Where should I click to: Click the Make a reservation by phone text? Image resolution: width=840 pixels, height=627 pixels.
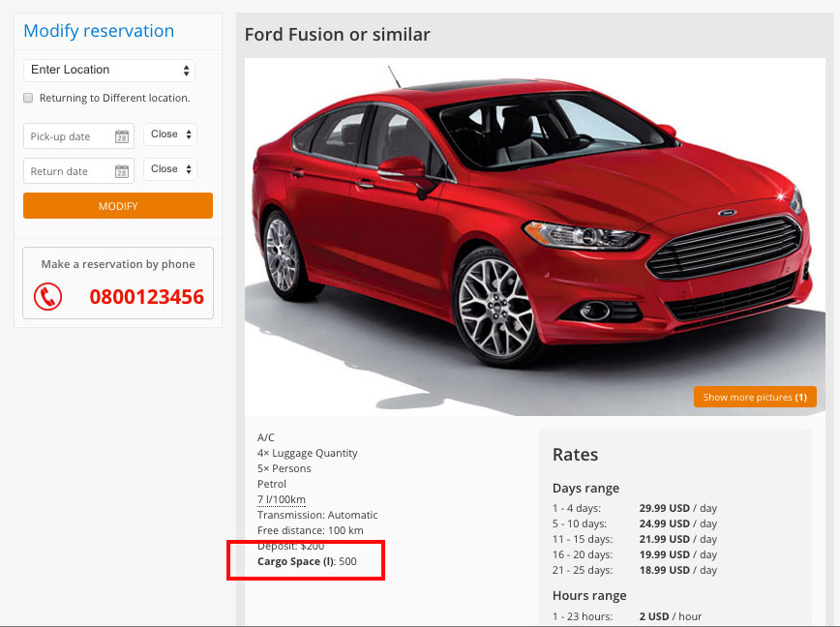click(x=118, y=264)
